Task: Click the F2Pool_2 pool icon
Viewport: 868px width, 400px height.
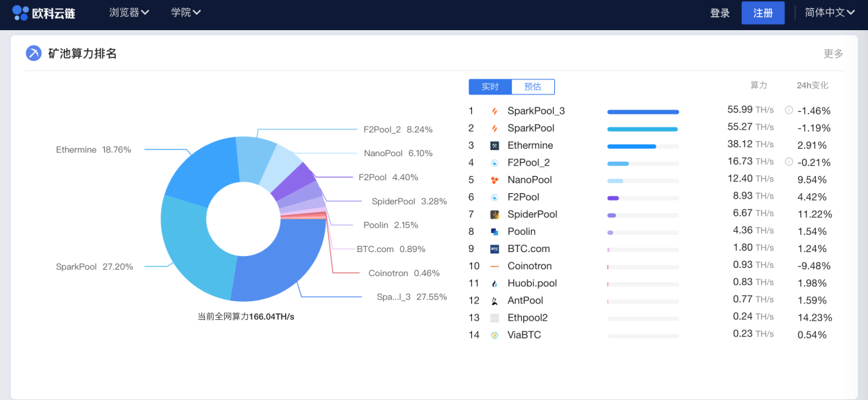Action: click(495, 163)
